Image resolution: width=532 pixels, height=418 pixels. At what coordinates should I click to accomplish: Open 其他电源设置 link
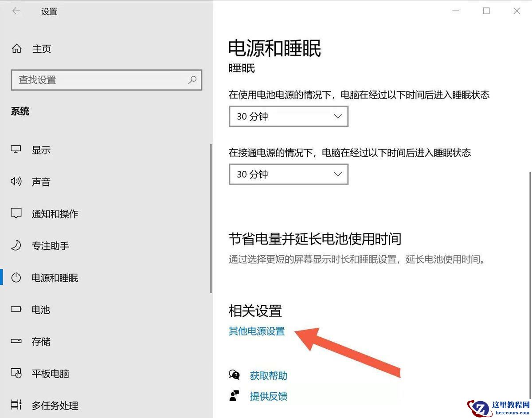[256, 331]
